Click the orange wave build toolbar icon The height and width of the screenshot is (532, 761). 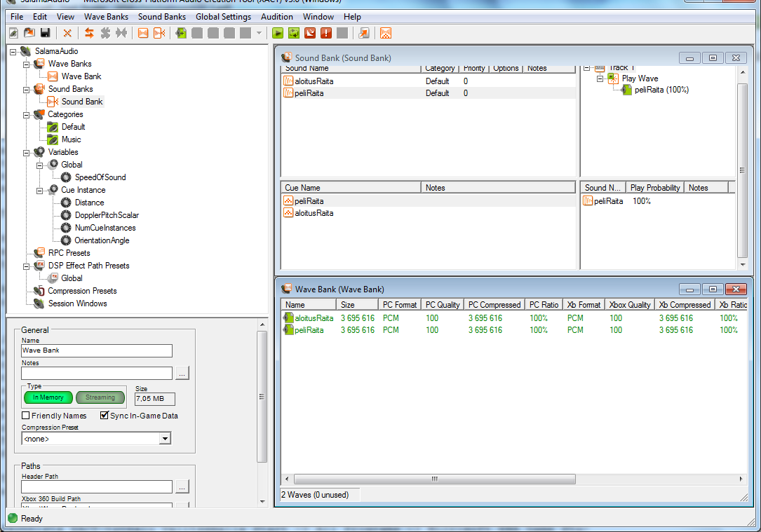(386, 33)
